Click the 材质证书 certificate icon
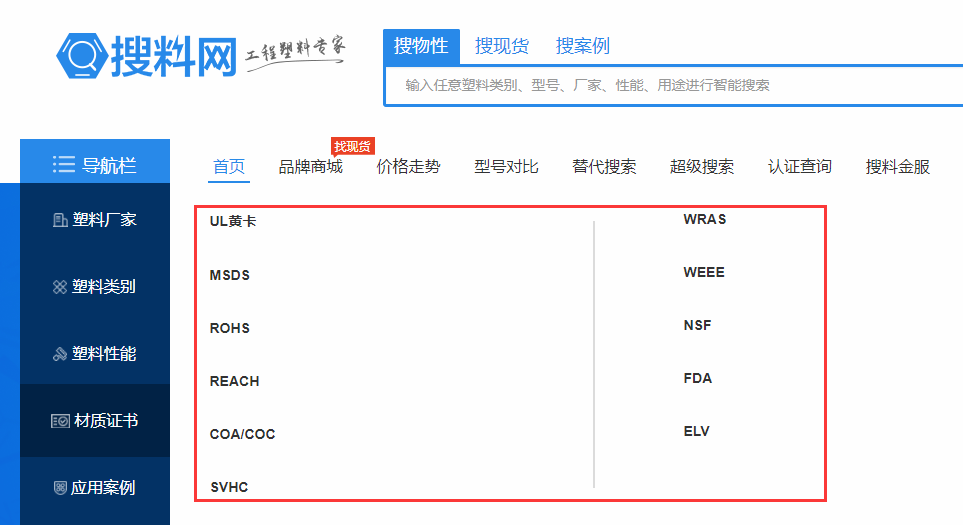Viewport: 963px width, 525px height. 60,421
